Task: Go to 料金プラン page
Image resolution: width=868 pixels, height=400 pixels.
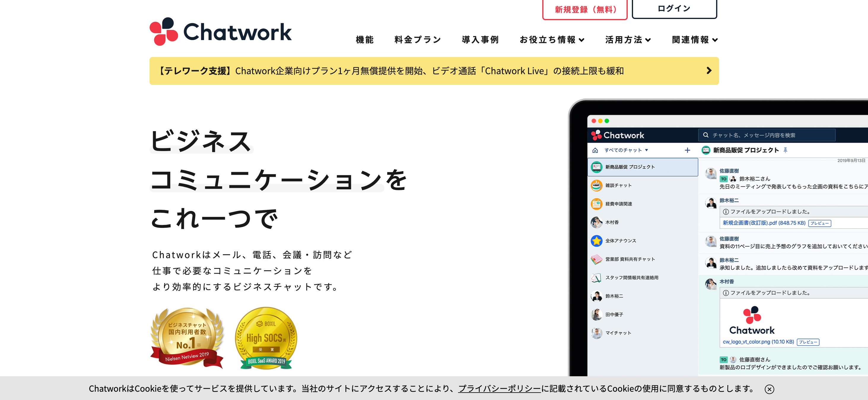Action: [418, 40]
